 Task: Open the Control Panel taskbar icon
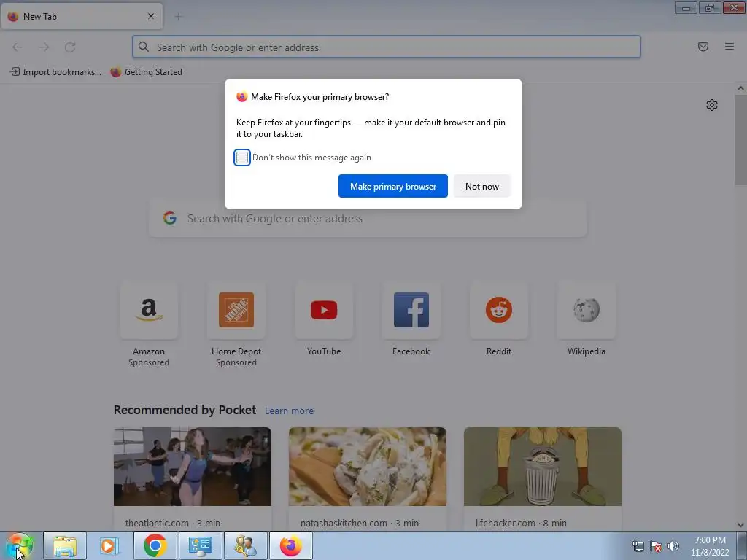(x=200, y=545)
